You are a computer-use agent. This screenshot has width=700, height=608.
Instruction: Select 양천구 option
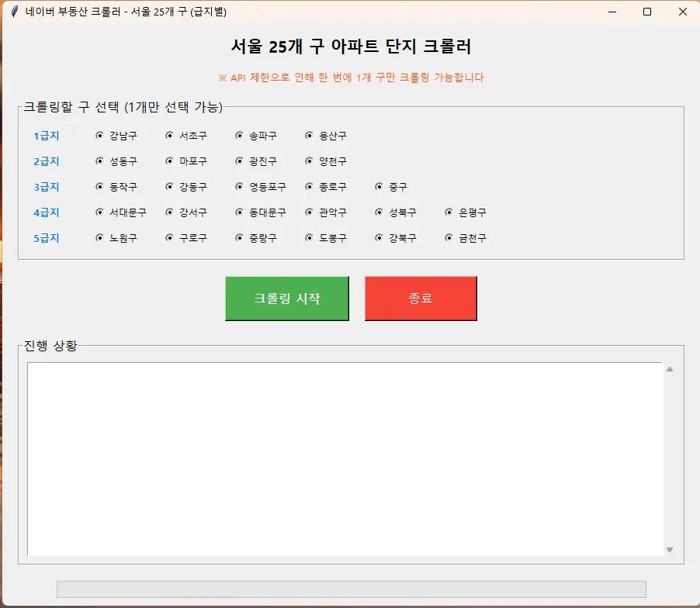[307, 161]
